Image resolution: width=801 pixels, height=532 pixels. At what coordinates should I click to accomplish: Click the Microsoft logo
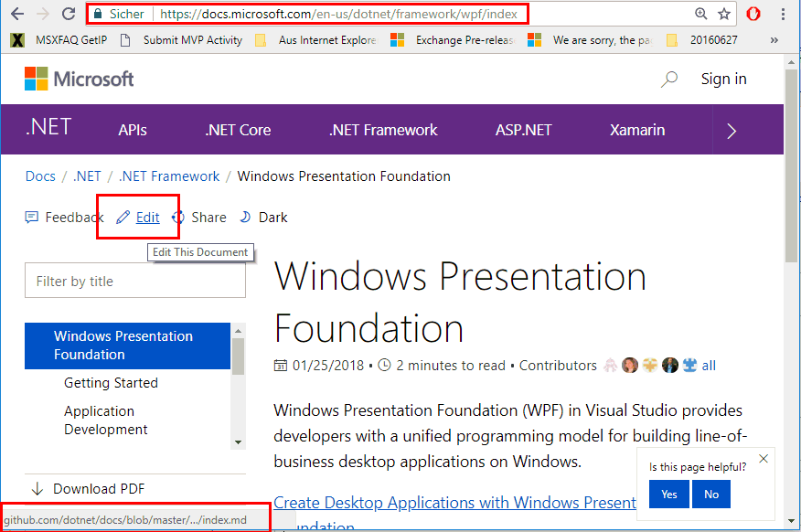click(80, 79)
